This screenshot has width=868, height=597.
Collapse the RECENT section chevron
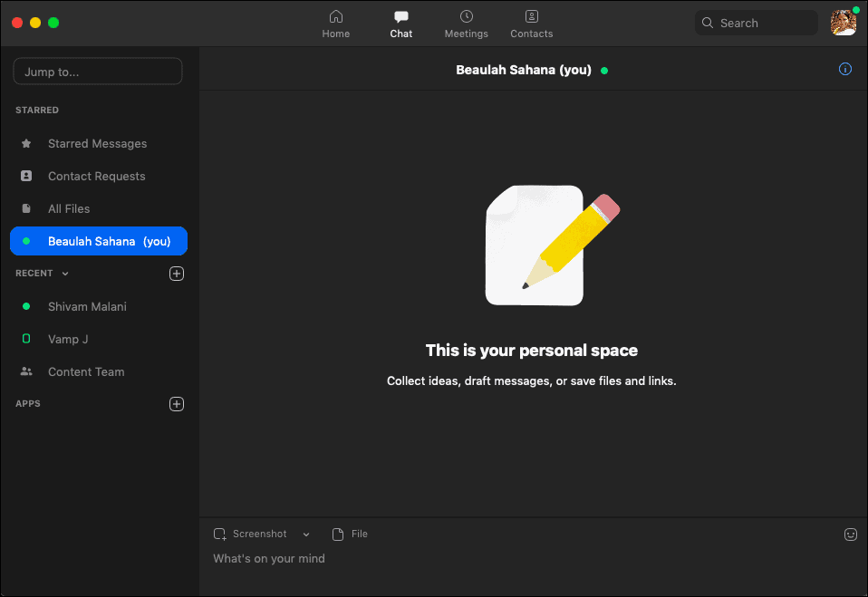coord(65,274)
